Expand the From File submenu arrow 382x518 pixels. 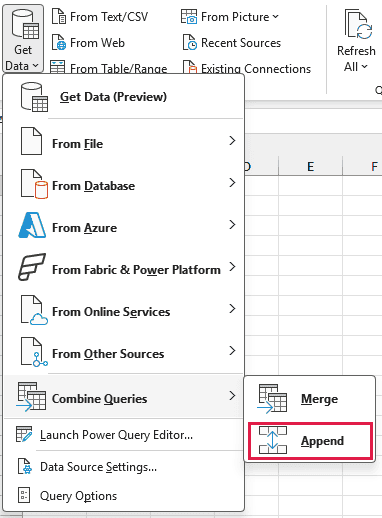click(x=232, y=141)
